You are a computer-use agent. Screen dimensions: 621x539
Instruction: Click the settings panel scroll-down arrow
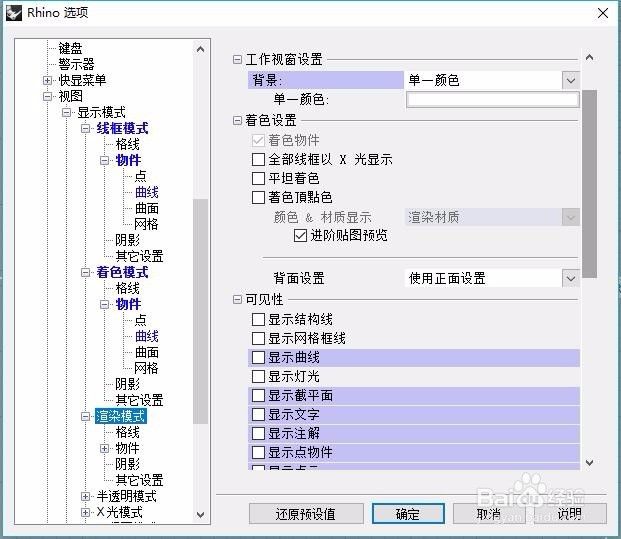[x=589, y=463]
